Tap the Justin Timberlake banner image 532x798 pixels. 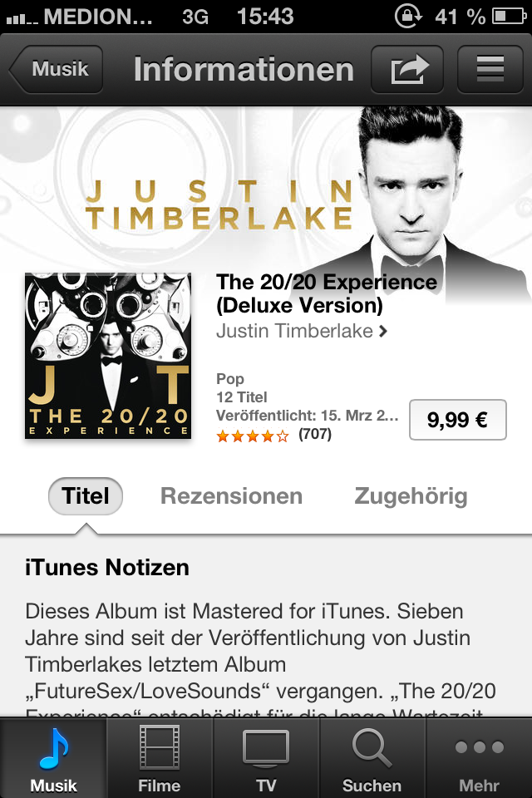266,189
